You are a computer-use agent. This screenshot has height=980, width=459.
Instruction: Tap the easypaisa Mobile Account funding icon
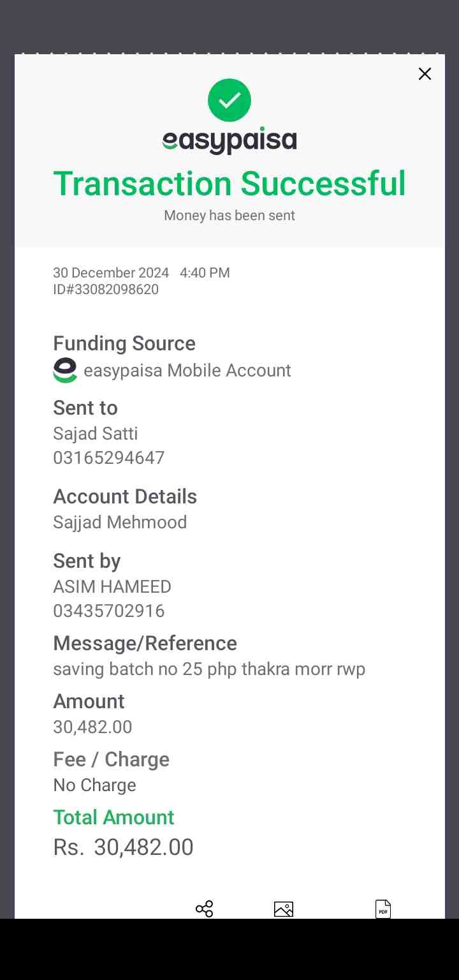coord(65,371)
